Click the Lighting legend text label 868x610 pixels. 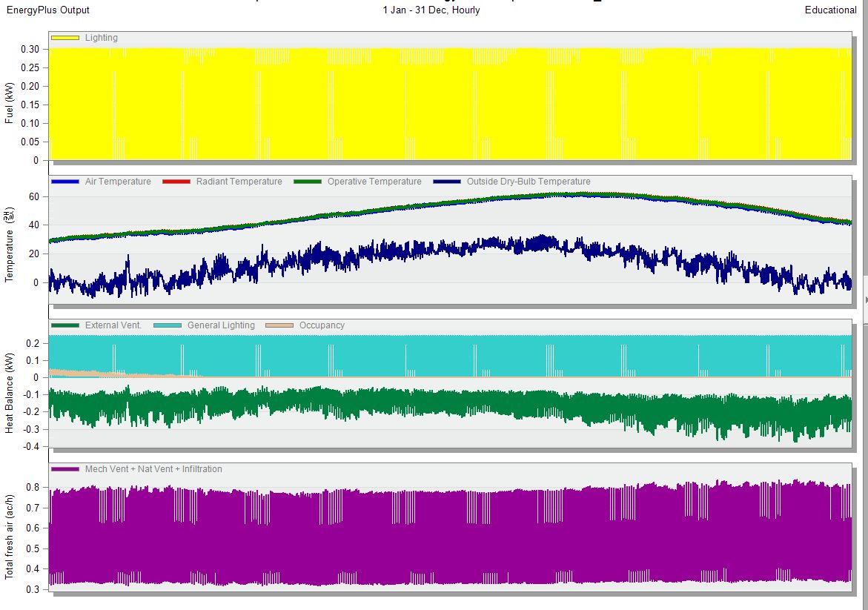[x=102, y=38]
